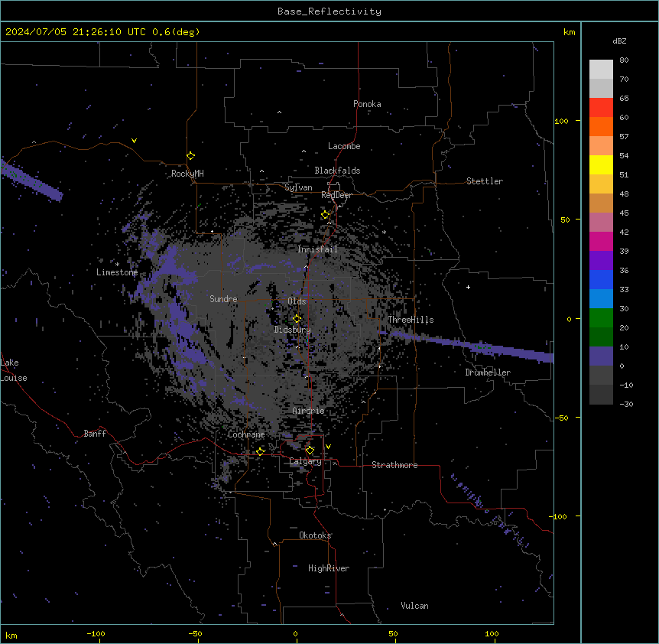Select the light blue 30-33 dBZ legend swatch
Image resolution: width=659 pixels, height=644 pixels.
(601, 298)
